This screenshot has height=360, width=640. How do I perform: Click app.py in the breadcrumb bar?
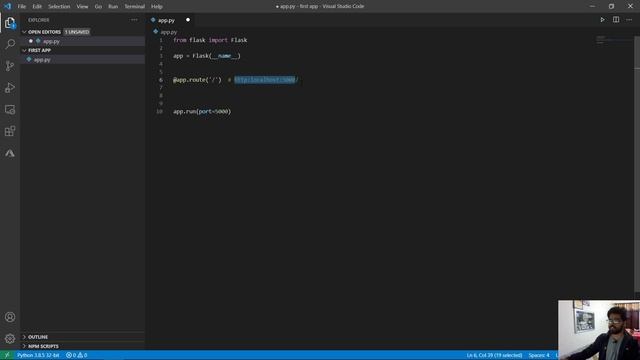(169, 32)
